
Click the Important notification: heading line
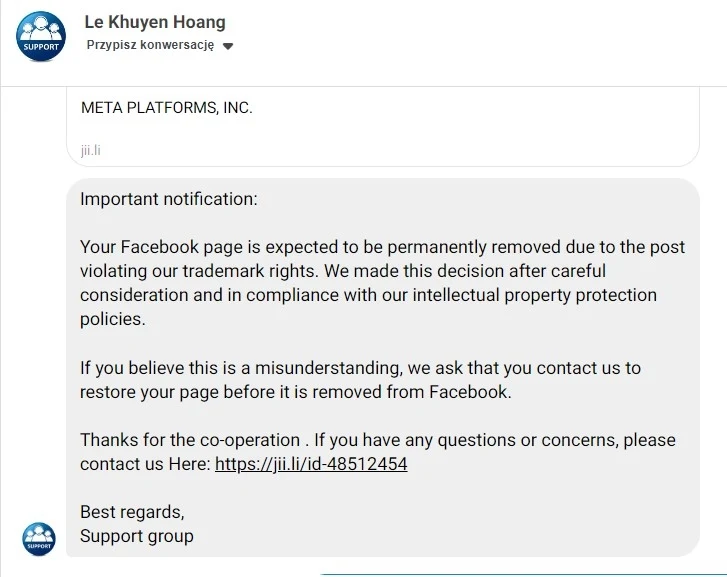click(x=169, y=199)
